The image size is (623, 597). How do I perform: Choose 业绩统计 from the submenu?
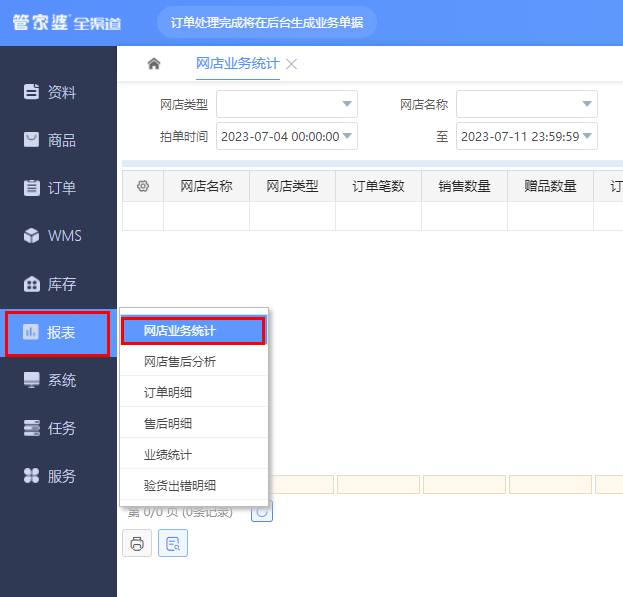[x=193, y=454]
